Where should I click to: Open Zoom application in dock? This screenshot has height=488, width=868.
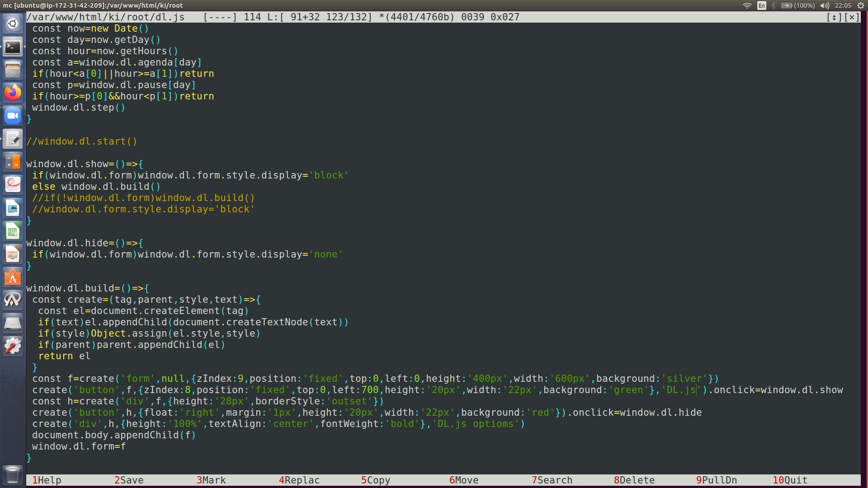click(13, 116)
